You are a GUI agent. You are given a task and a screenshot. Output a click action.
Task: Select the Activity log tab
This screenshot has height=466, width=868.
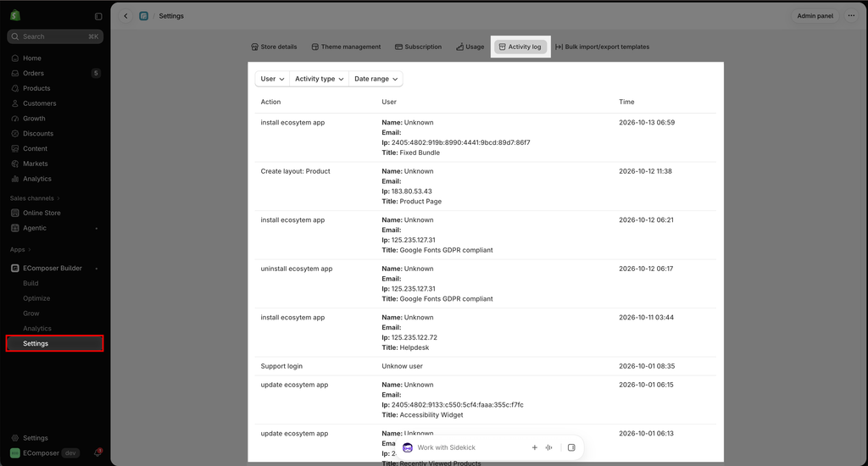click(520, 47)
